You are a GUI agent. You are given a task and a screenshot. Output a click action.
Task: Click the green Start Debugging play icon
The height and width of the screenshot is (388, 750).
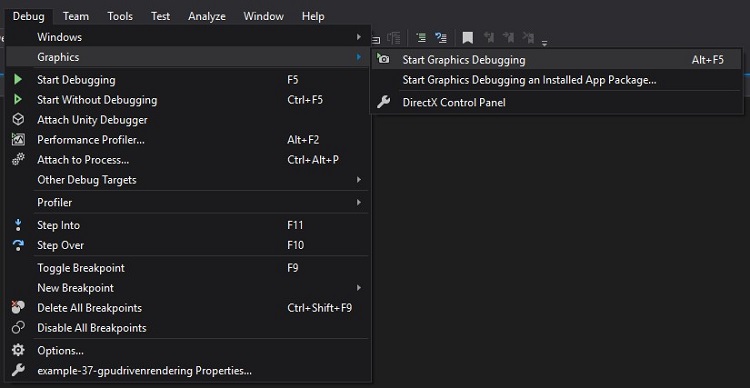click(18, 79)
